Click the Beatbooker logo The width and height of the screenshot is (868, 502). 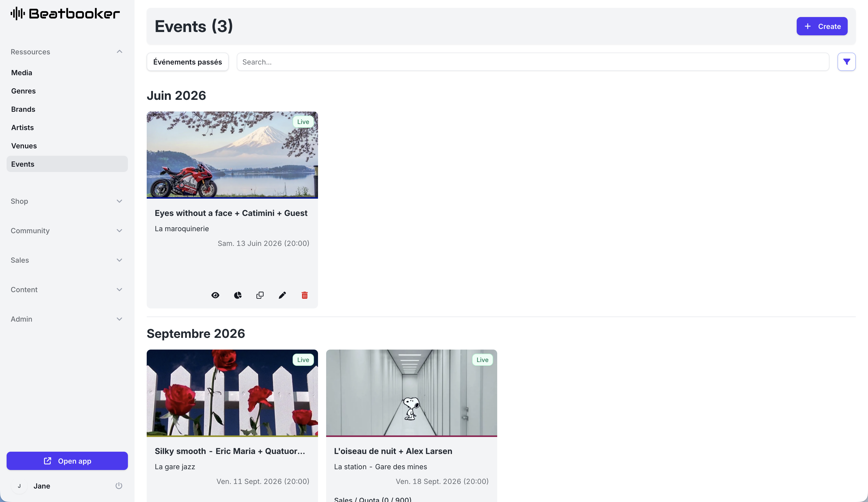pyautogui.click(x=65, y=14)
